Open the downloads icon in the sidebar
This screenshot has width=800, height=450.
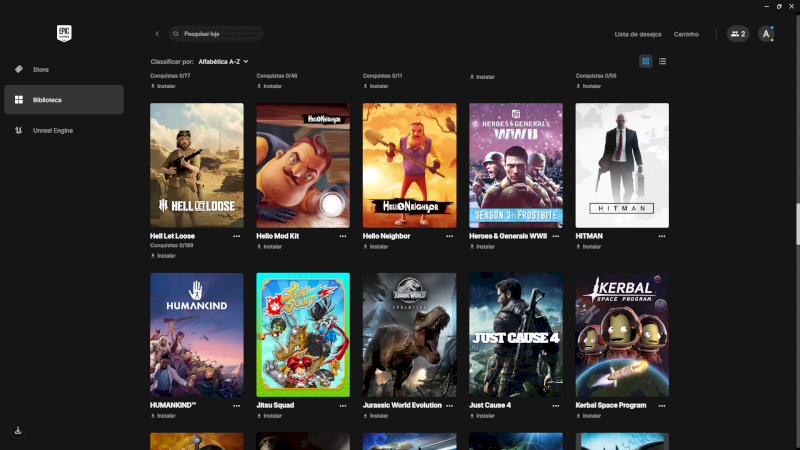(x=18, y=430)
